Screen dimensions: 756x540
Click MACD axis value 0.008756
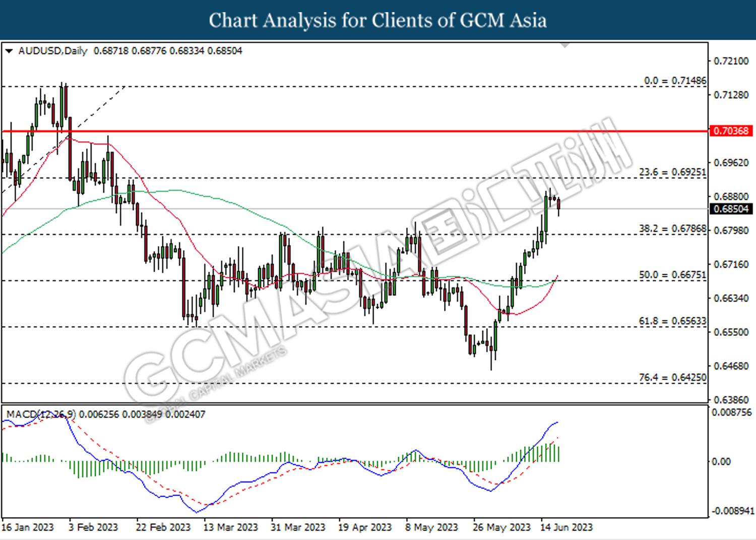(x=731, y=412)
